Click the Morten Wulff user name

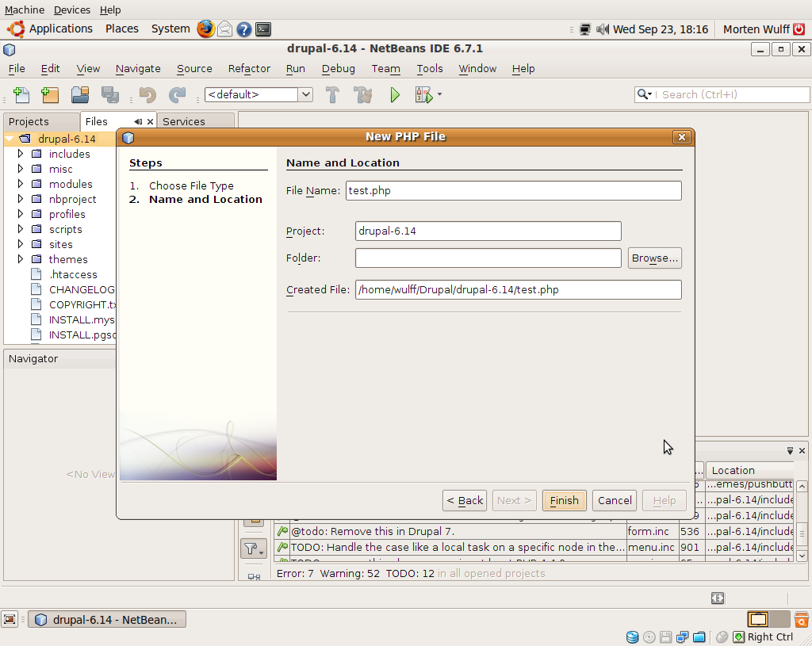tap(756, 29)
